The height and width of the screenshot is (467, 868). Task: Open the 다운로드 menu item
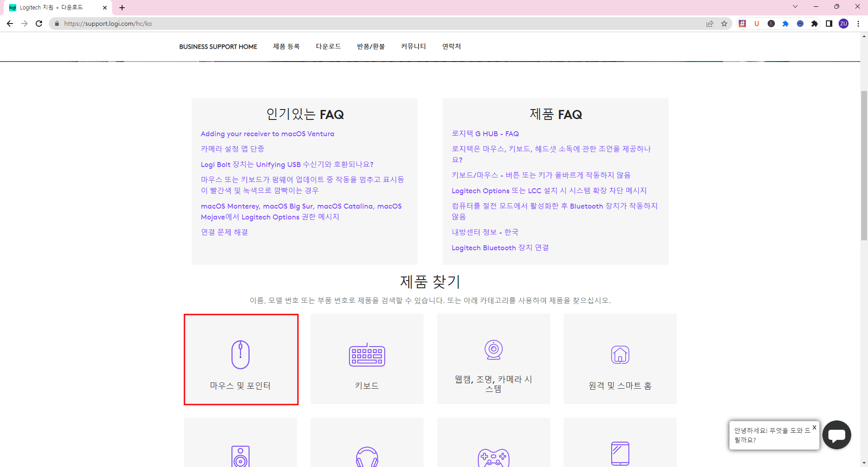point(328,47)
